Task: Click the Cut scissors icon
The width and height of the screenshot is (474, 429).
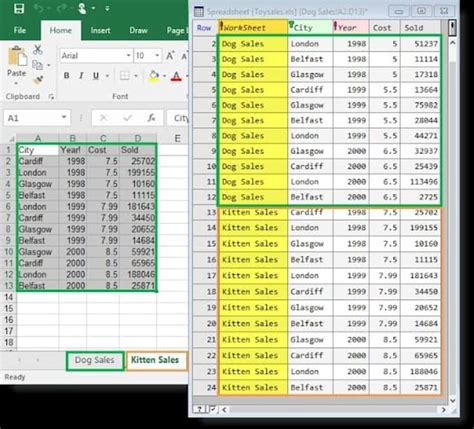Action: pos(38,50)
